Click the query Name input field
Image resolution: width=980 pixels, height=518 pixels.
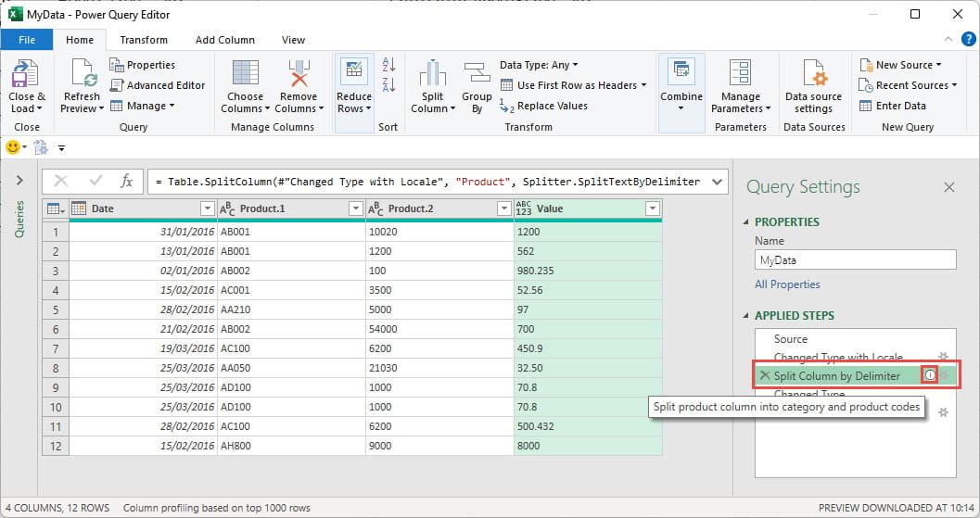[855, 260]
